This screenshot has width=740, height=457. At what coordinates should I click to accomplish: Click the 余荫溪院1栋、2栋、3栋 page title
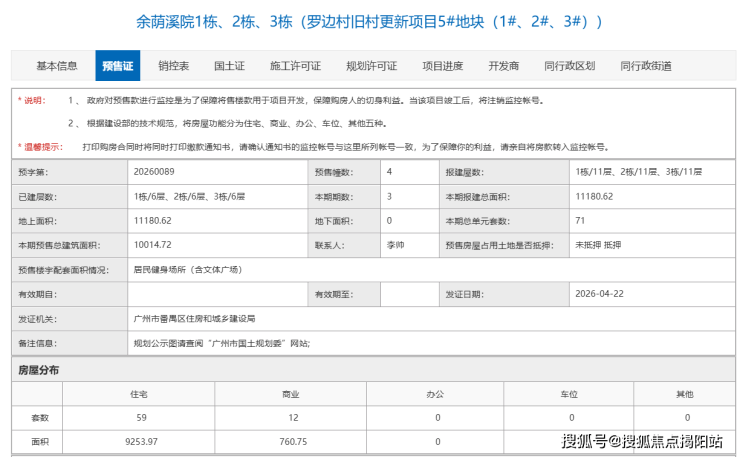coord(369,22)
